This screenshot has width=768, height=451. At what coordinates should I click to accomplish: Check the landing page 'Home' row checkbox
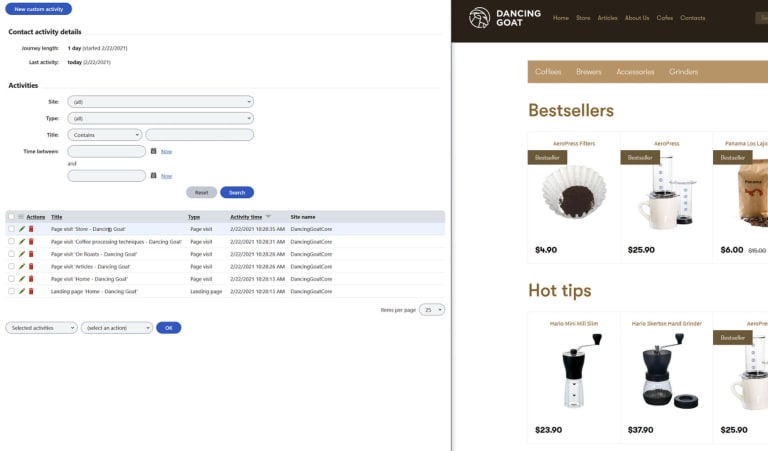point(11,291)
